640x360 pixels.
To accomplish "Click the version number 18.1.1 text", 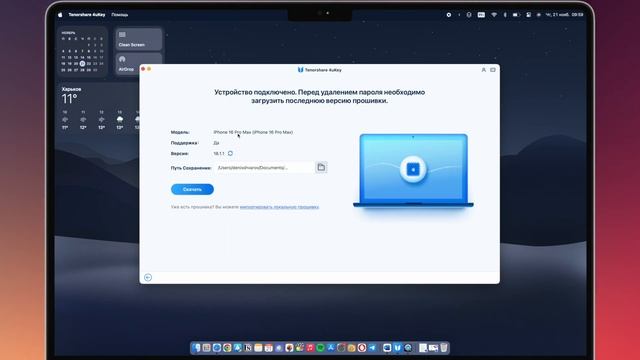I will pyautogui.click(x=219, y=153).
